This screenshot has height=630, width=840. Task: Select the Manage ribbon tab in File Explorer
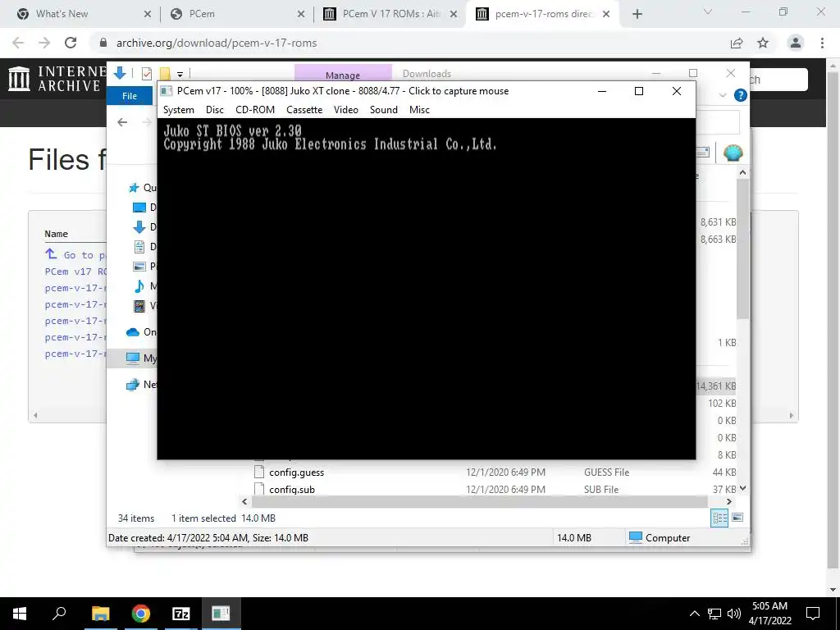pyautogui.click(x=343, y=75)
